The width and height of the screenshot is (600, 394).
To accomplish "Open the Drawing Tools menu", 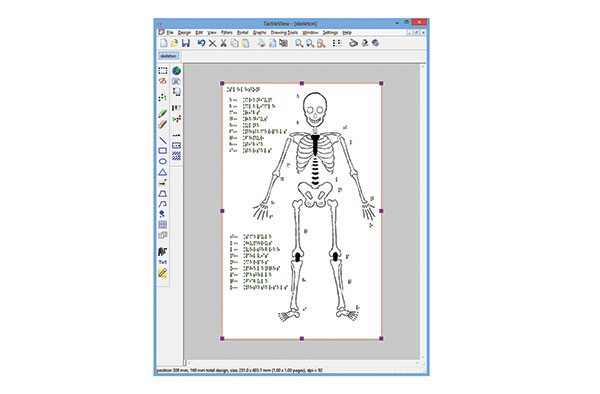I will coord(284,33).
